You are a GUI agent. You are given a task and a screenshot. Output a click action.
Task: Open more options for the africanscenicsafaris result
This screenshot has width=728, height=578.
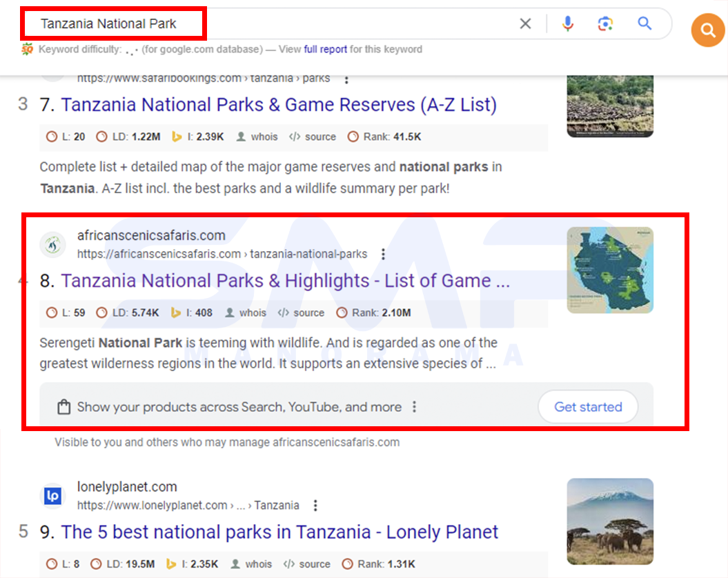pyautogui.click(x=383, y=254)
